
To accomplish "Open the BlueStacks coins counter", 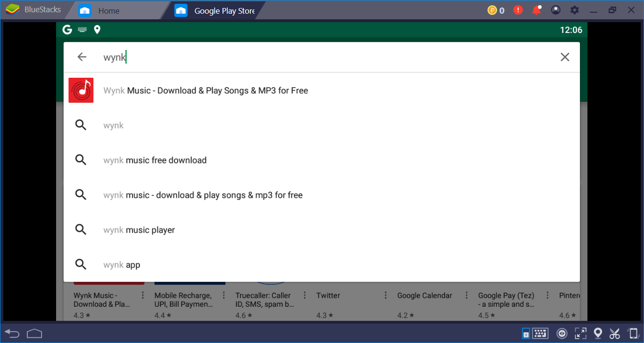I will point(496,10).
